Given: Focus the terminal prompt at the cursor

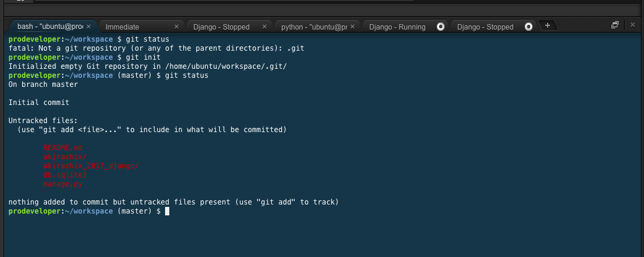Looking at the screenshot, I should [167, 212].
